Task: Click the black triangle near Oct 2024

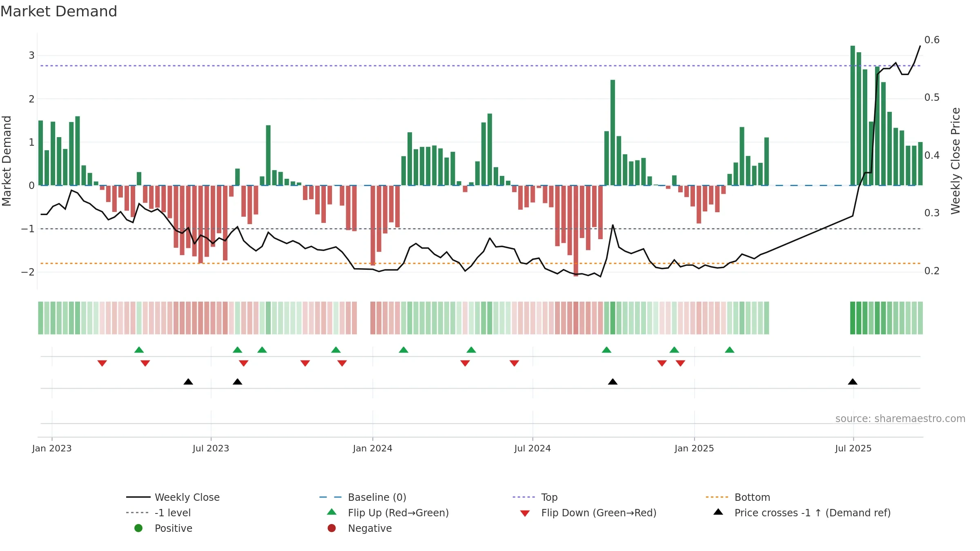Action: tap(612, 382)
